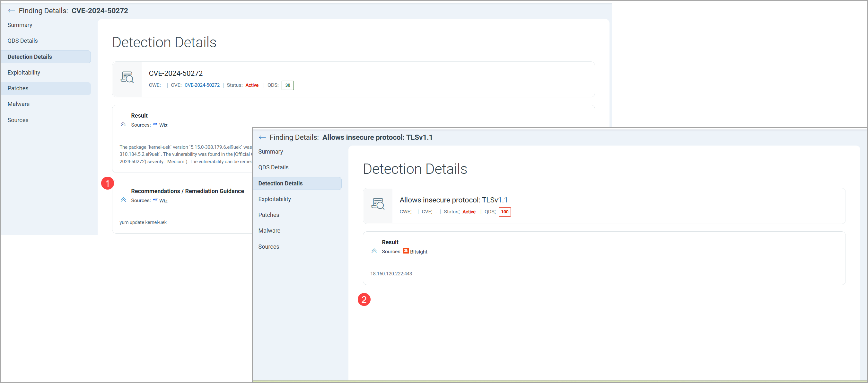Click the green QDS score badge showing 30
Viewport: 868px width, 383px height.
[x=287, y=85]
